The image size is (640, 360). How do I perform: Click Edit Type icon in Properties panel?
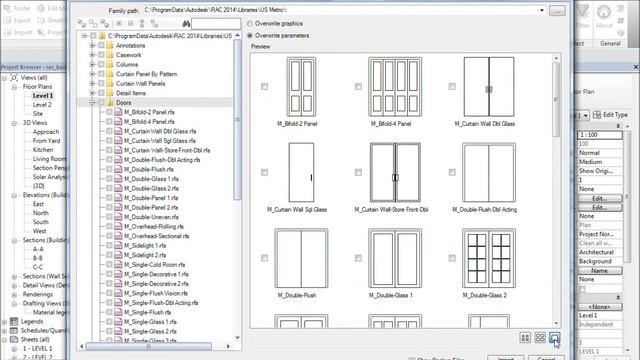click(x=597, y=115)
